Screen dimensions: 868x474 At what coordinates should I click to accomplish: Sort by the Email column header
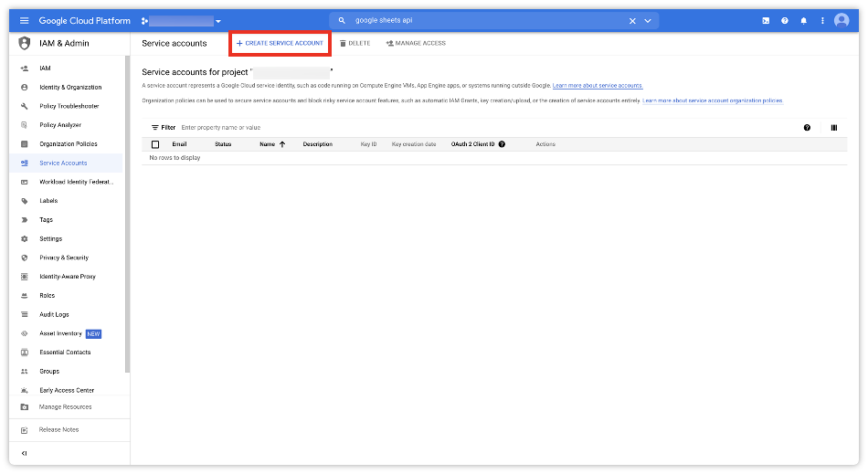[179, 144]
